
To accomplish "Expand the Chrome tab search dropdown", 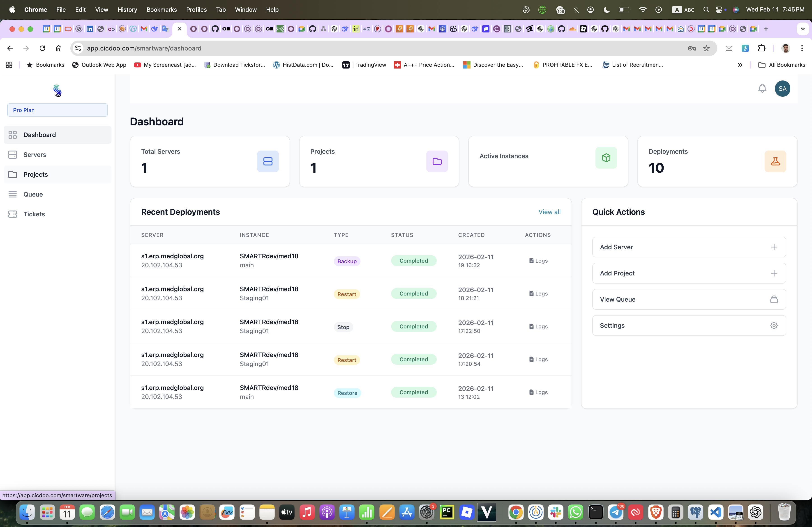I will [803, 29].
